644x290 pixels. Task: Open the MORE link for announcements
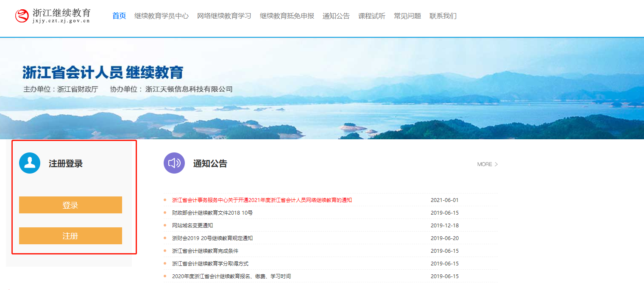[x=485, y=164]
